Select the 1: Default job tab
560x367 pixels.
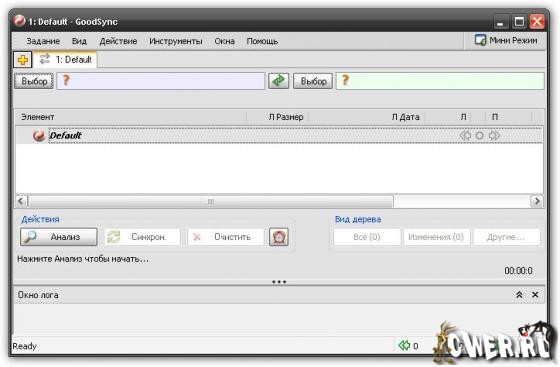point(66,60)
